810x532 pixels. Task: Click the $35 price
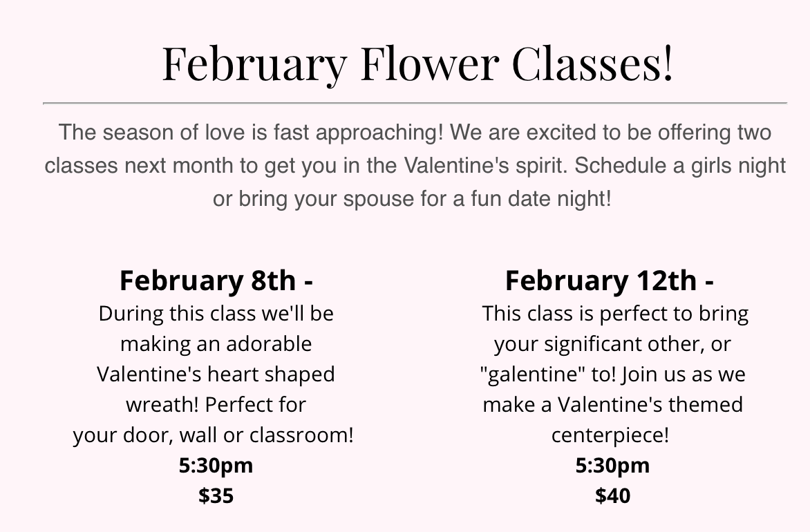pos(216,495)
